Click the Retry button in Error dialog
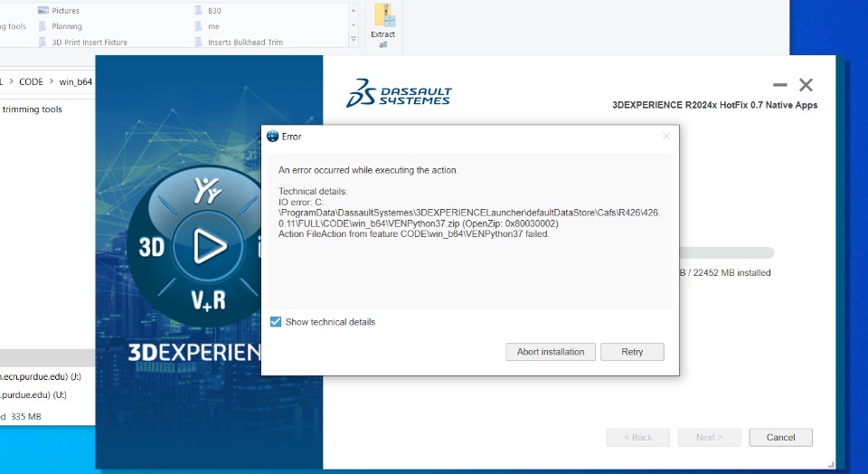Viewport: 868px width, 474px height. (x=632, y=352)
